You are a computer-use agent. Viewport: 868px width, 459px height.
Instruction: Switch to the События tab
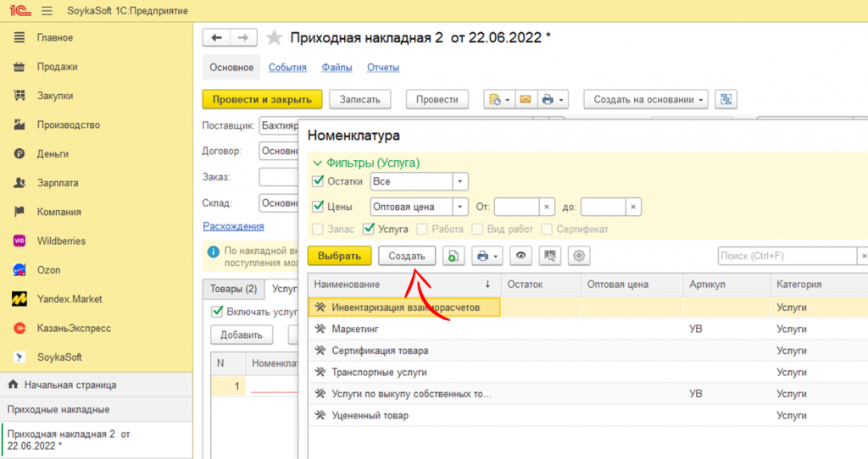pos(287,68)
